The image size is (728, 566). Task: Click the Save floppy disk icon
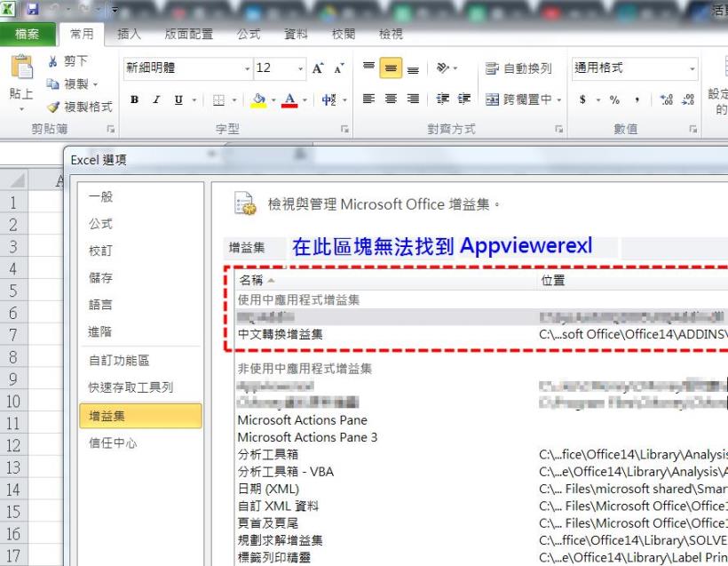(x=32, y=9)
